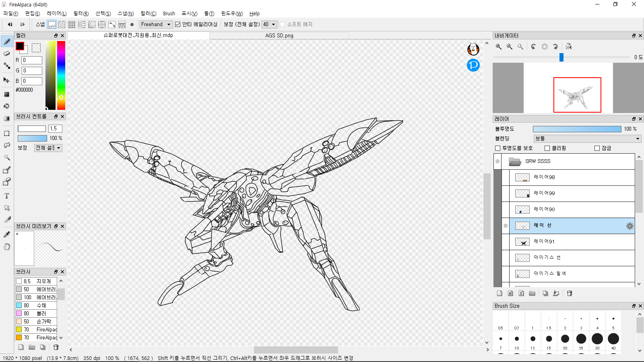Open the blending mode (보통) dropdown
This screenshot has width=644, height=362.
[x=587, y=138]
